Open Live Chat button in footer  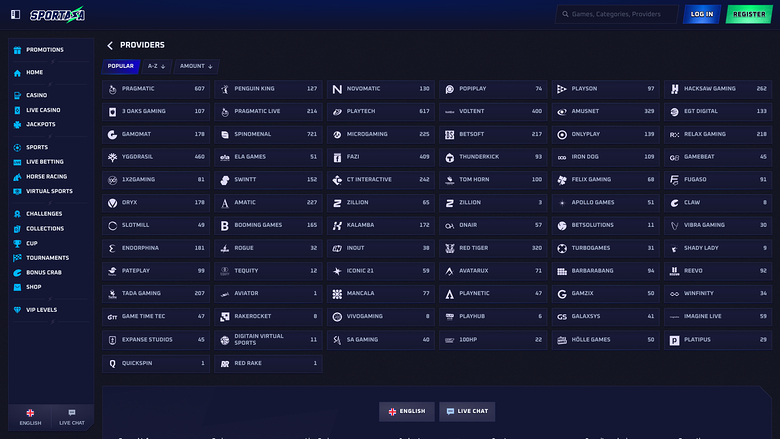pos(467,412)
